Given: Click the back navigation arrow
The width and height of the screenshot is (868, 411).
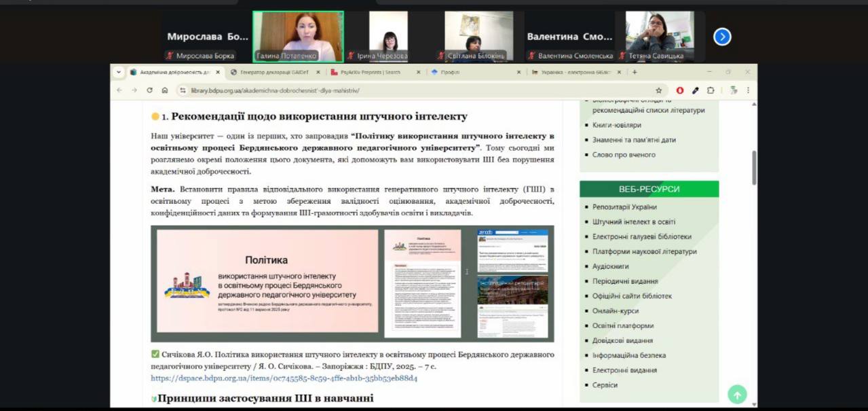Looking at the screenshot, I should 119,90.
